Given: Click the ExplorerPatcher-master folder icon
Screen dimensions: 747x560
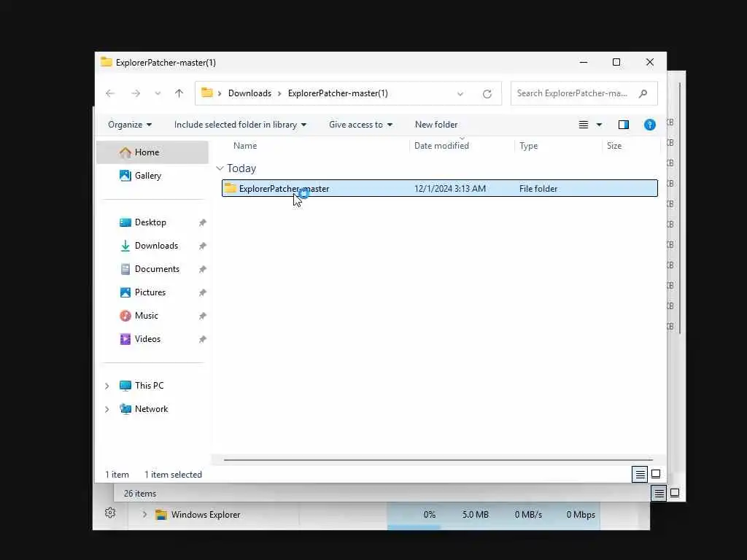Looking at the screenshot, I should coord(230,188).
